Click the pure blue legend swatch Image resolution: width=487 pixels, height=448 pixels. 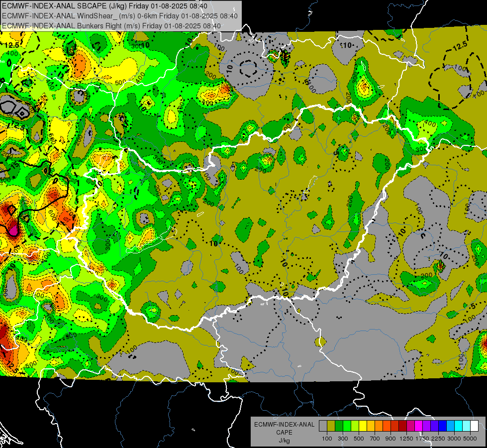coord(443,426)
